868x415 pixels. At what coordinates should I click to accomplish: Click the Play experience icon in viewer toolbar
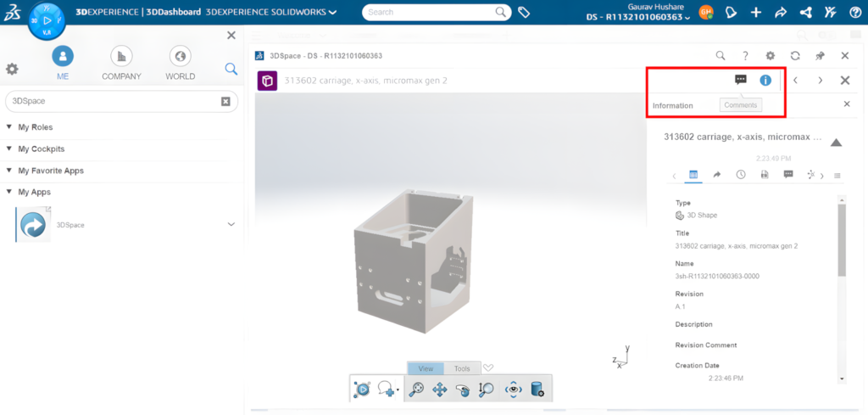(362, 389)
